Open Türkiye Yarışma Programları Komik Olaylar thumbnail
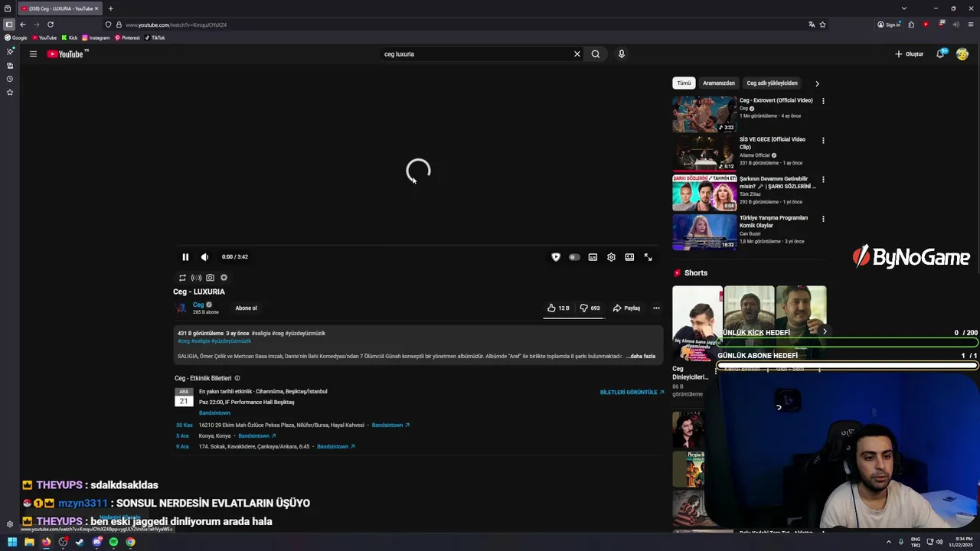 point(704,232)
